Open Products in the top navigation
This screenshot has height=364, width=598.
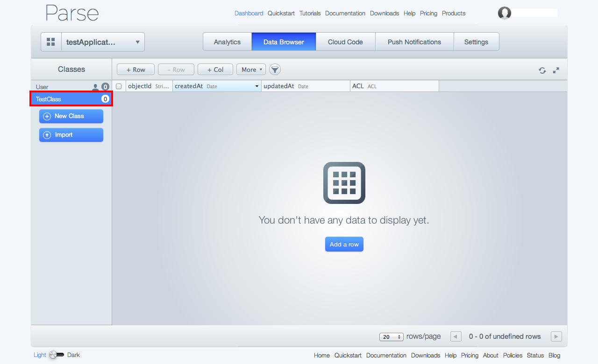pyautogui.click(x=454, y=13)
